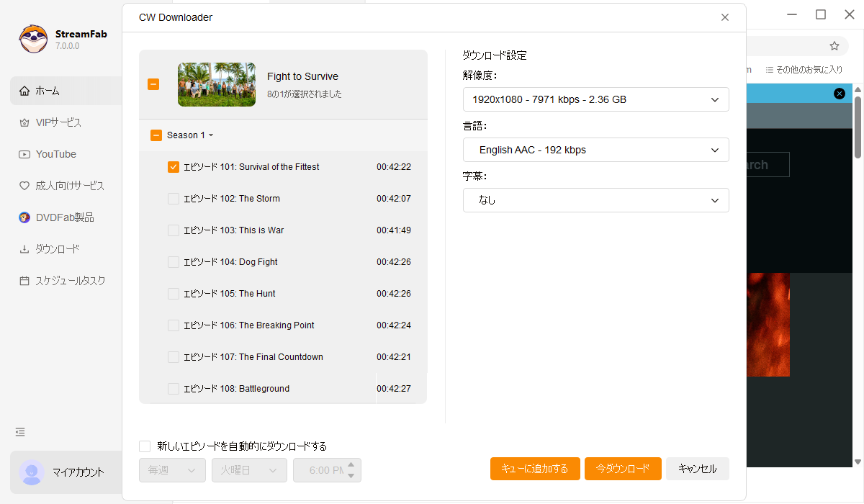Open the ホーム home sidebar item
864x504 pixels.
(48, 91)
